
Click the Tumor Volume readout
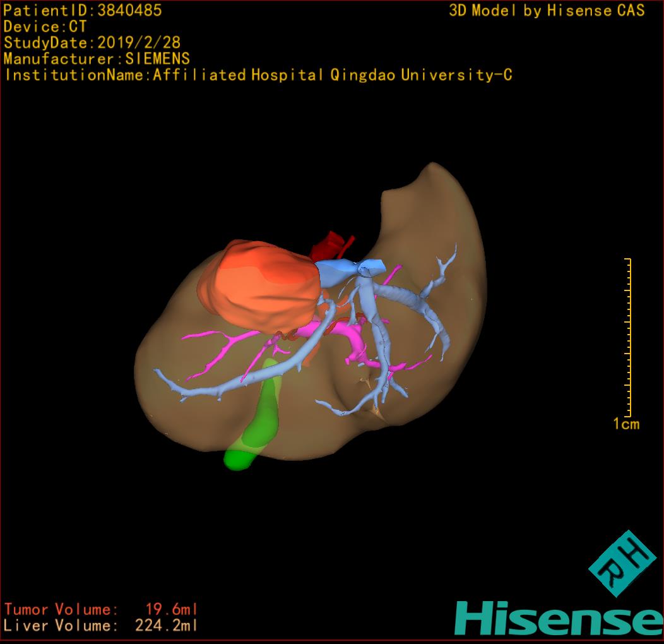point(101,609)
